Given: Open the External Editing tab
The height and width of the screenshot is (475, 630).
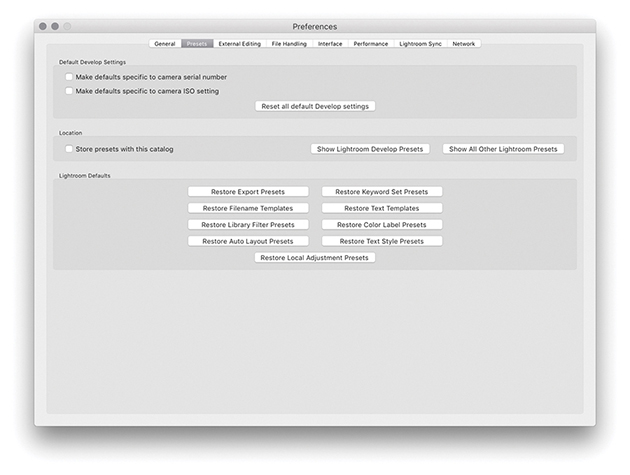Looking at the screenshot, I should pos(239,44).
